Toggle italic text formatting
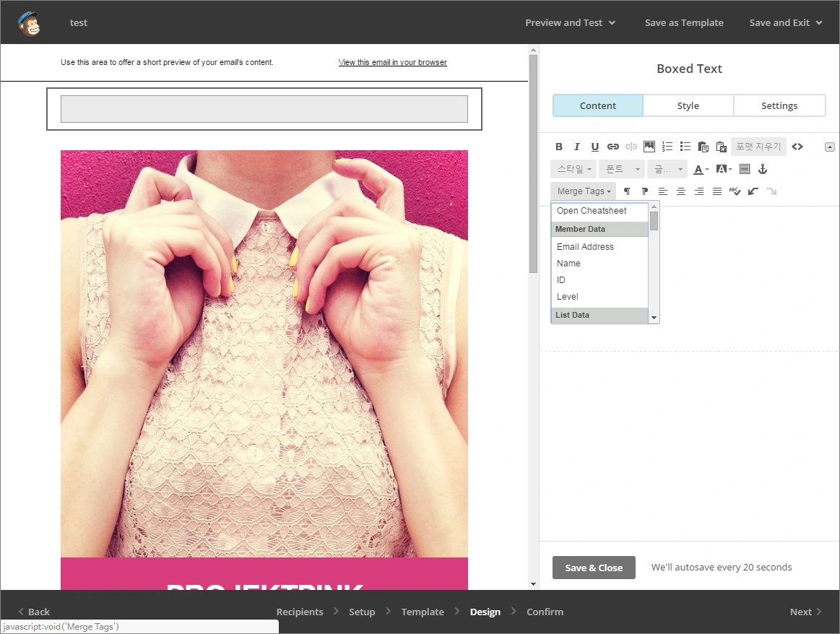840x634 pixels. pyautogui.click(x=577, y=147)
